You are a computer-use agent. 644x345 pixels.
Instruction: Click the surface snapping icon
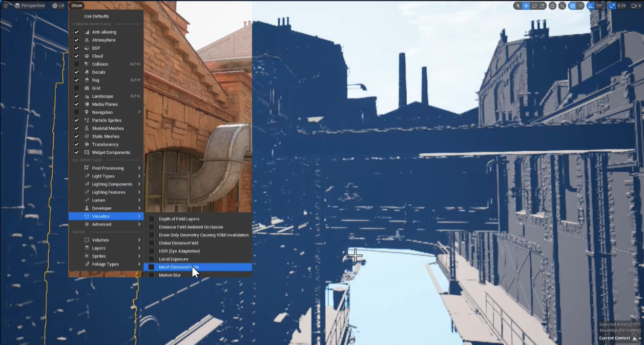pyautogui.click(x=563, y=6)
